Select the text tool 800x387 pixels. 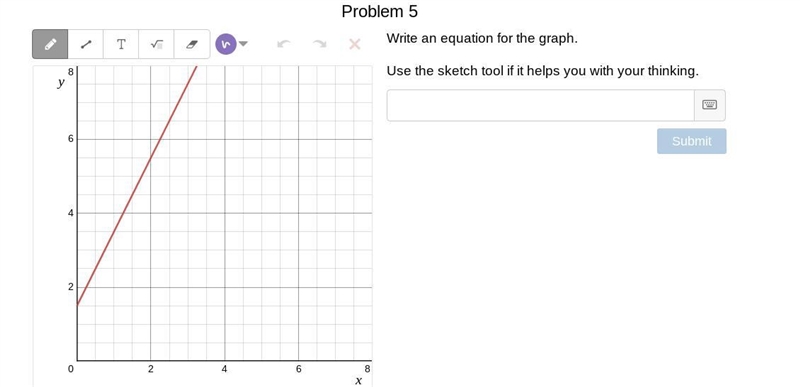[x=121, y=44]
